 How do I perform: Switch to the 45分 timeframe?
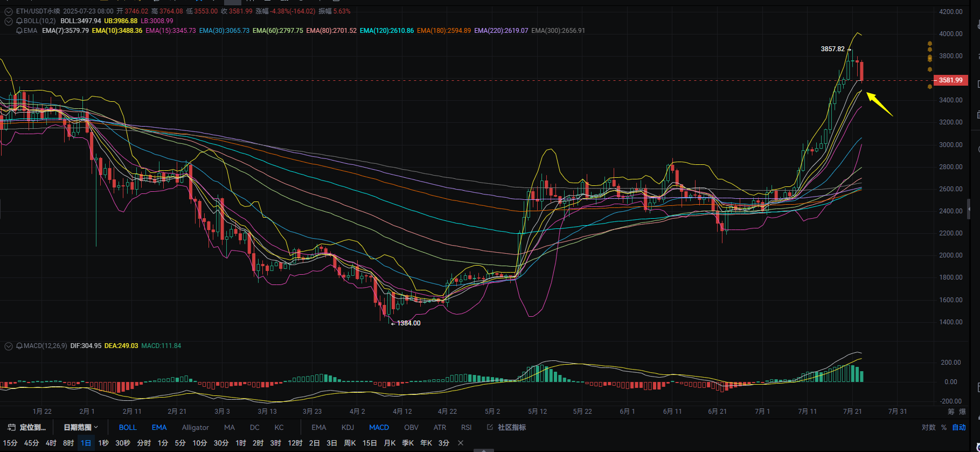(x=31, y=443)
